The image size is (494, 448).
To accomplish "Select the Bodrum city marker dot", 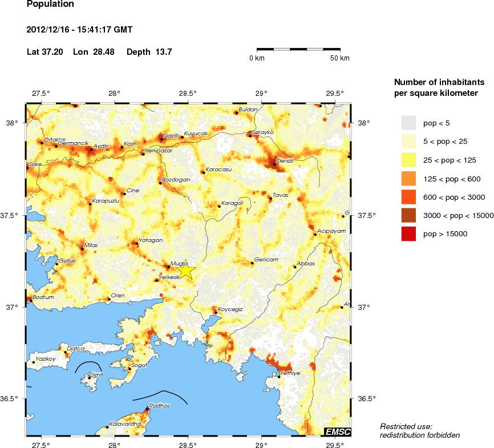I will (31, 301).
